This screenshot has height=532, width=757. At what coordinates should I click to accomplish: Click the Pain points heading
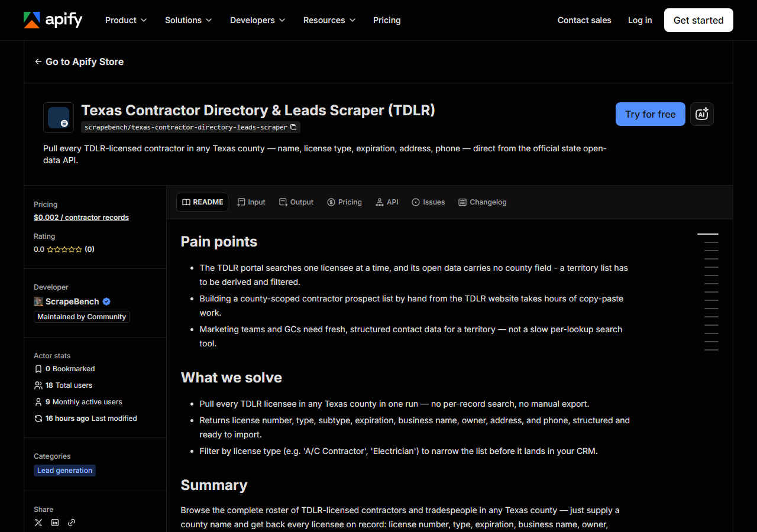(x=219, y=242)
